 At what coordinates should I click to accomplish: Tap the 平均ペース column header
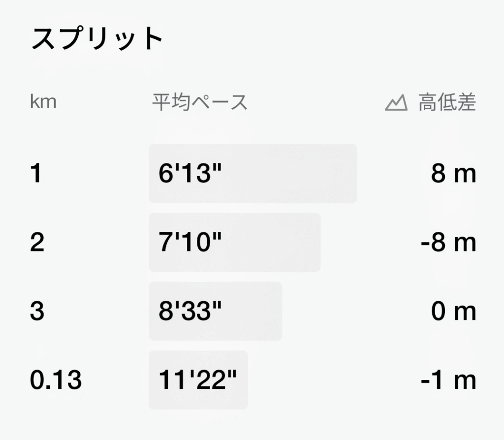pyautogui.click(x=200, y=102)
